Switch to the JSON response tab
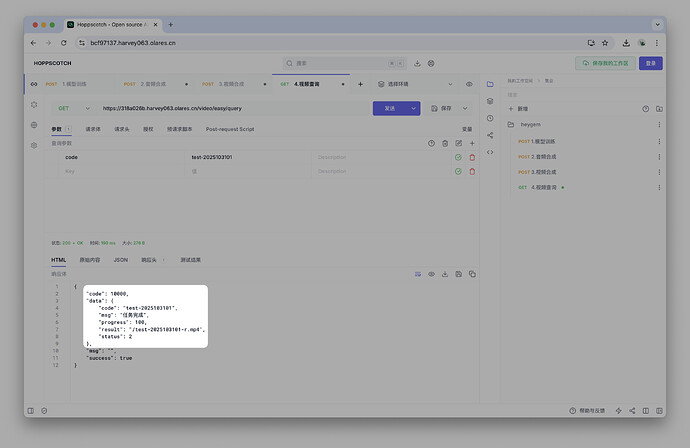 click(x=120, y=259)
